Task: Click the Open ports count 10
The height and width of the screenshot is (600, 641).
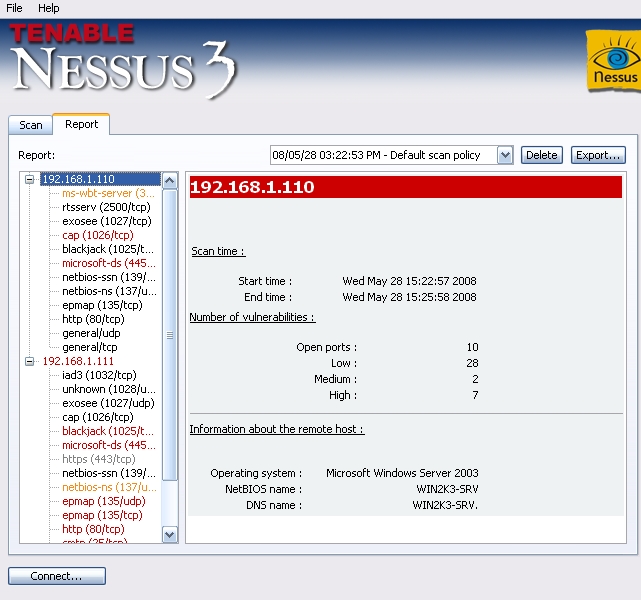Action: [x=472, y=347]
